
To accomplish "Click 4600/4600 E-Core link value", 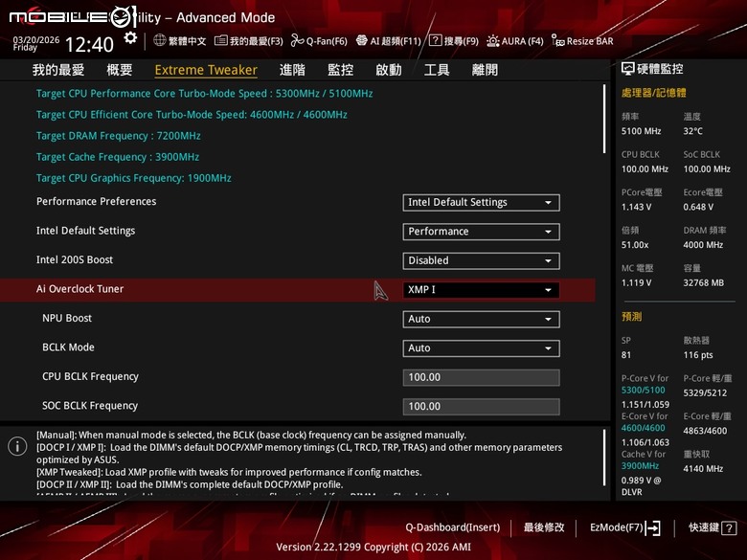I will coord(644,428).
